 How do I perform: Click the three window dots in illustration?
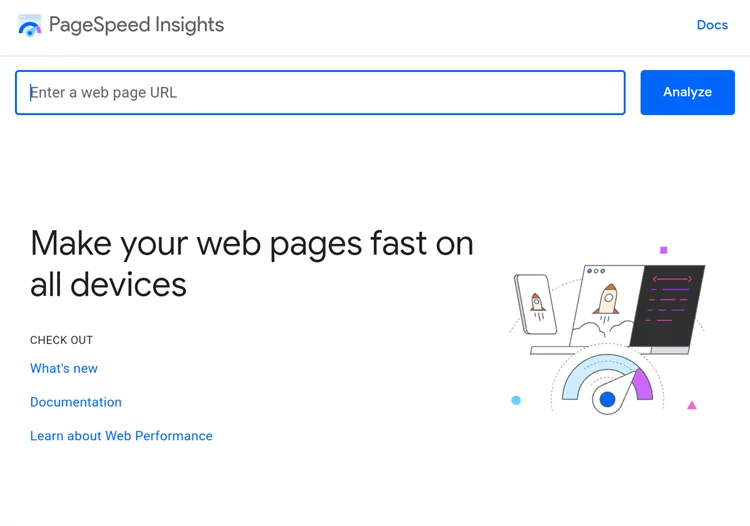pos(596,271)
